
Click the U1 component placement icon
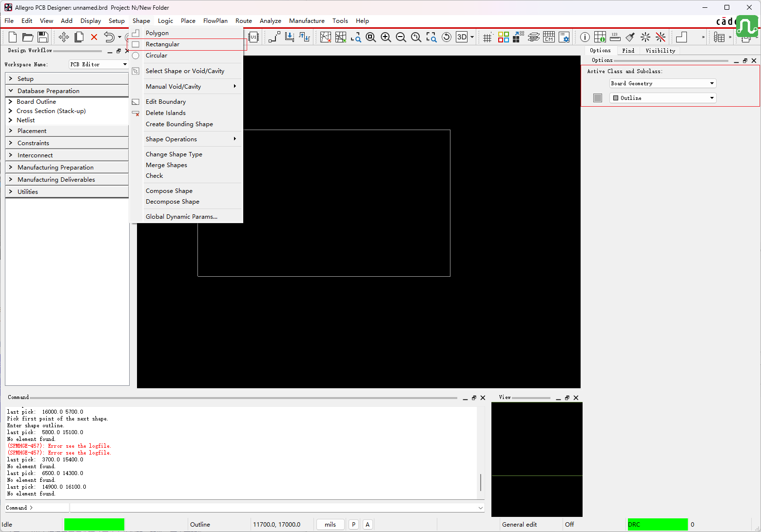pyautogui.click(x=253, y=37)
